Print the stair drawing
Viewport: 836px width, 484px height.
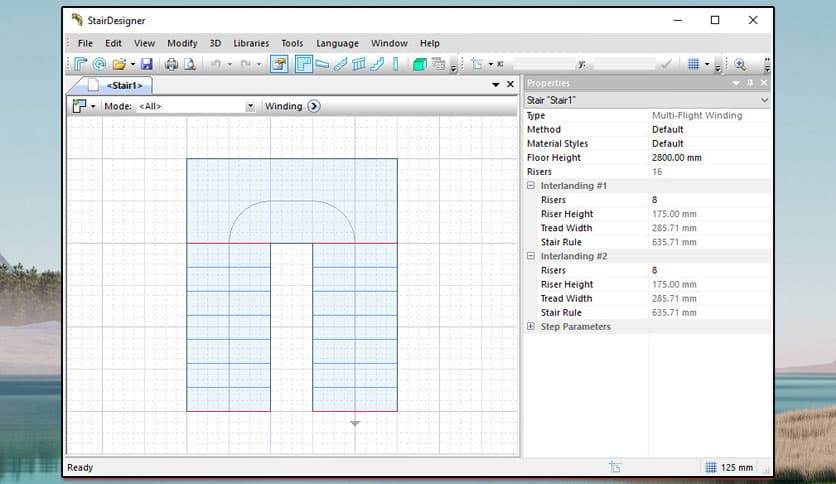171,64
